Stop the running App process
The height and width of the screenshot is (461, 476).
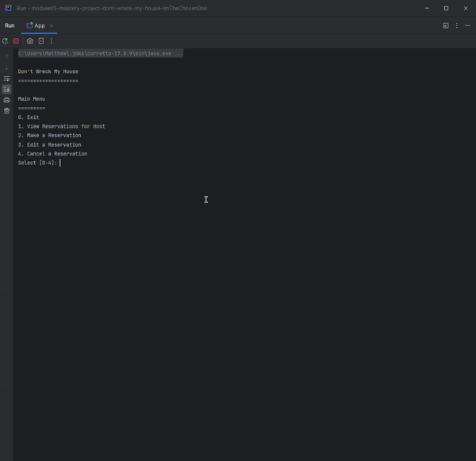pos(16,40)
